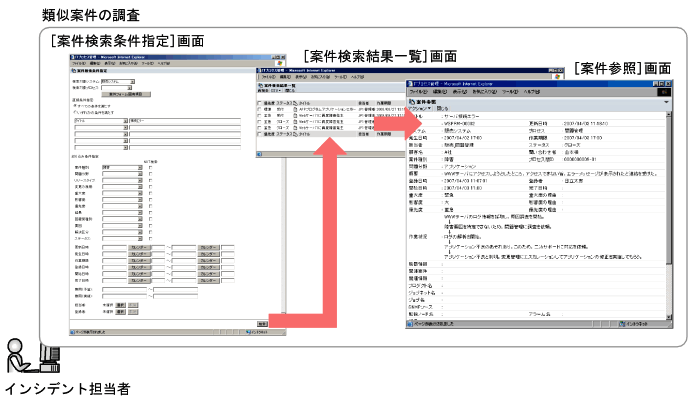Click the first 費用(実績) input field

tap(124, 296)
